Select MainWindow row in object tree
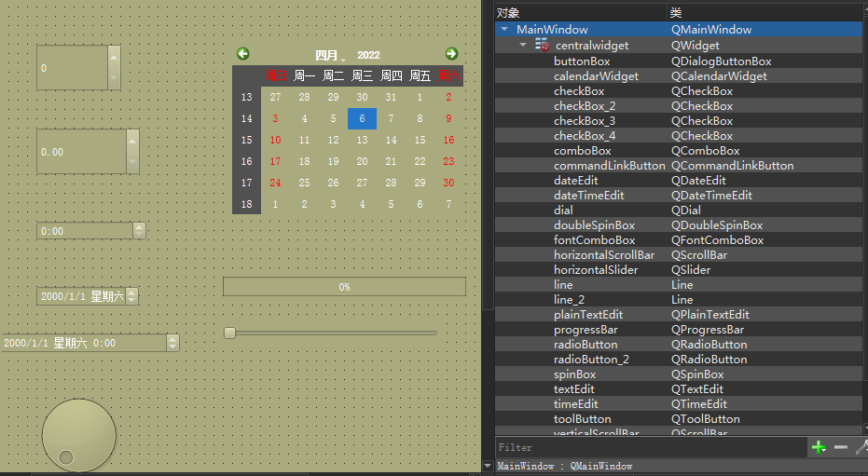 tap(679, 29)
